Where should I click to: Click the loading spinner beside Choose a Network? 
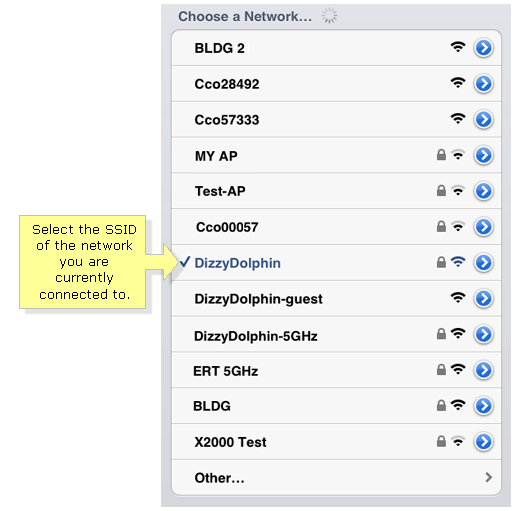click(x=329, y=16)
